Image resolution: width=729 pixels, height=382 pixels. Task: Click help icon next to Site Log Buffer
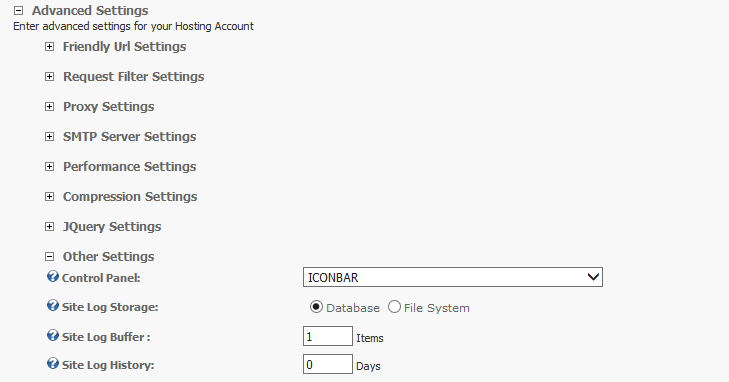(x=53, y=336)
